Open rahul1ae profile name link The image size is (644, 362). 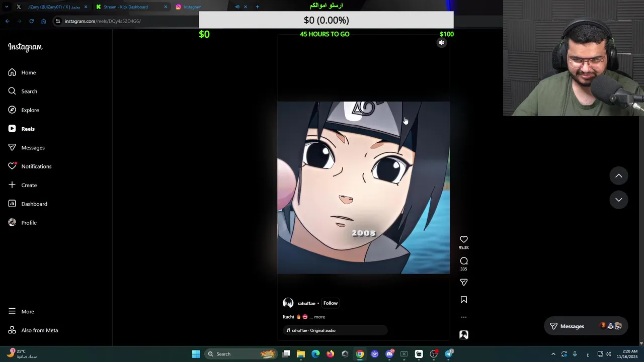(x=306, y=303)
